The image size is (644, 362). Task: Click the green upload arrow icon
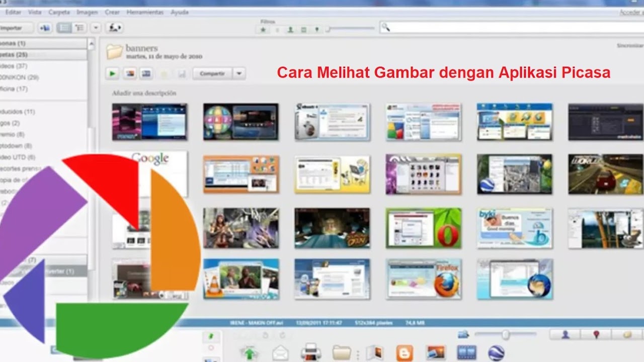coord(249,353)
